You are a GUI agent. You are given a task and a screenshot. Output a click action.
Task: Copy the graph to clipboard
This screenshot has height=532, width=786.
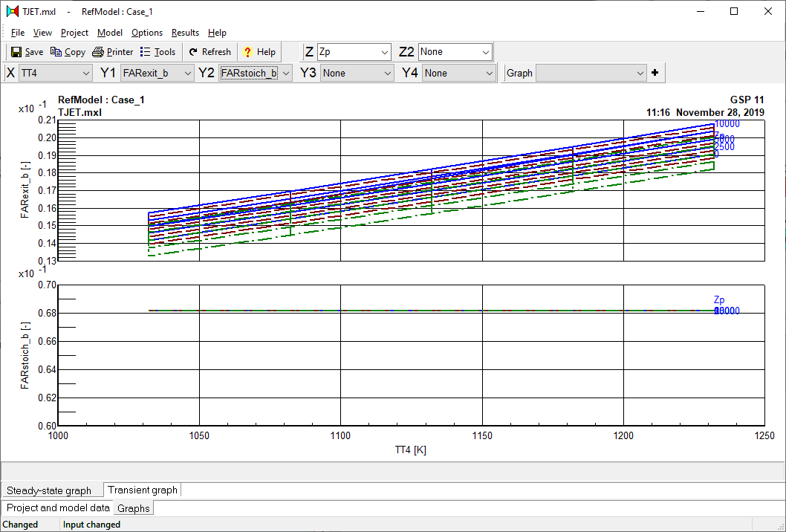(x=68, y=51)
